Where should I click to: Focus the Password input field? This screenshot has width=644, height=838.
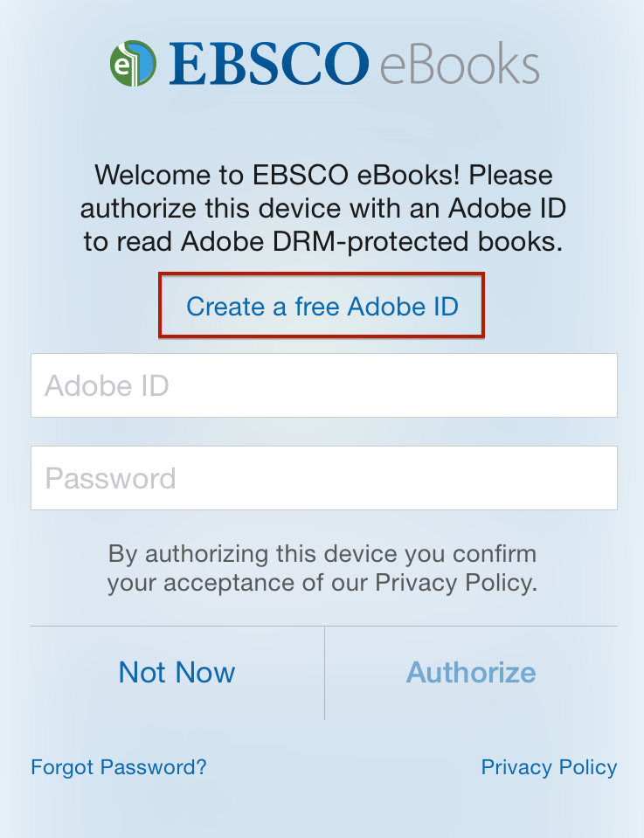pos(324,478)
